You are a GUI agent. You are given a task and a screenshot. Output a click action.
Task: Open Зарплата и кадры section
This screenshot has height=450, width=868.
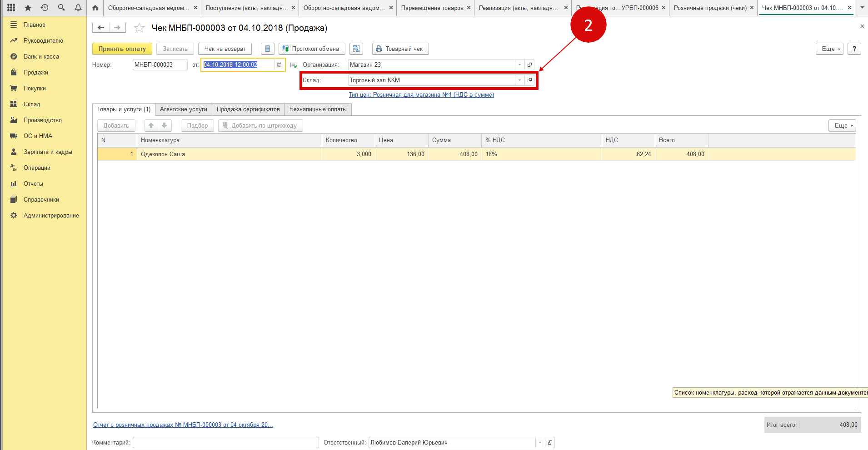[x=48, y=152]
